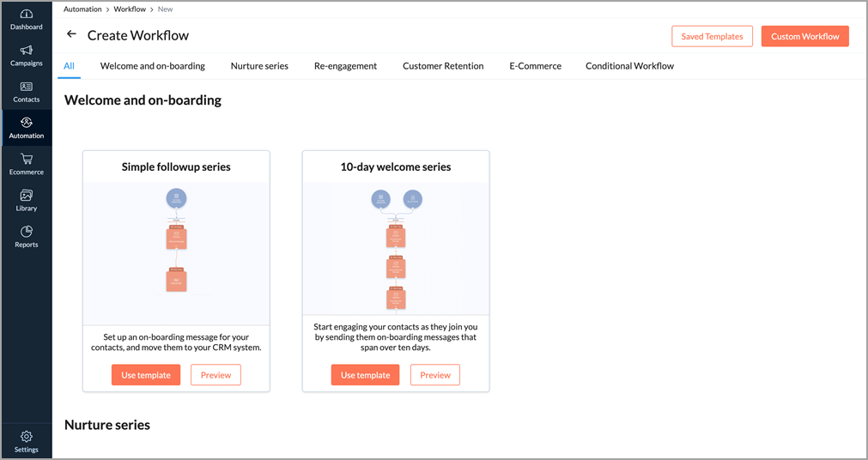Switch to the Nurture series tab
Viewport: 868px width, 460px height.
[x=259, y=66]
